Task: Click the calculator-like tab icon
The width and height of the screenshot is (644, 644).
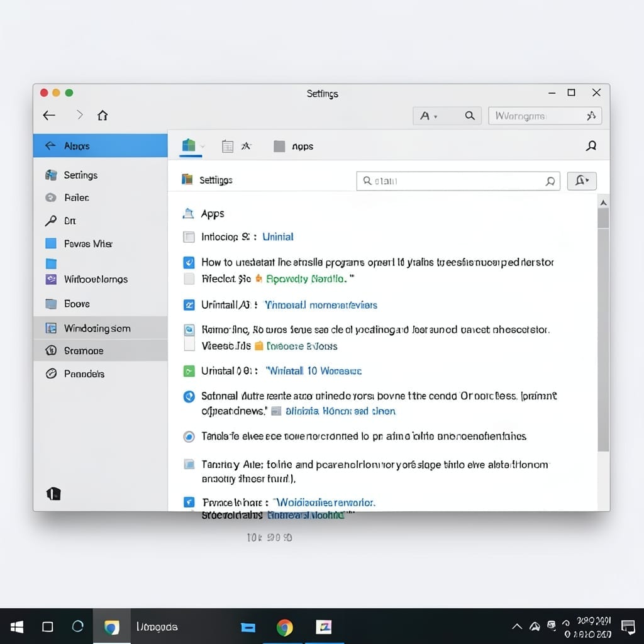Action: pyautogui.click(x=228, y=146)
